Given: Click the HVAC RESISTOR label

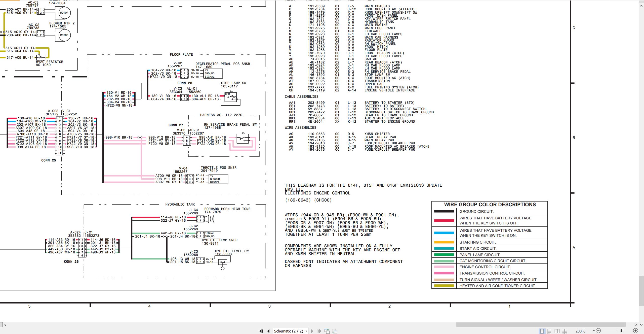Looking at the screenshot, I should (50, 62).
